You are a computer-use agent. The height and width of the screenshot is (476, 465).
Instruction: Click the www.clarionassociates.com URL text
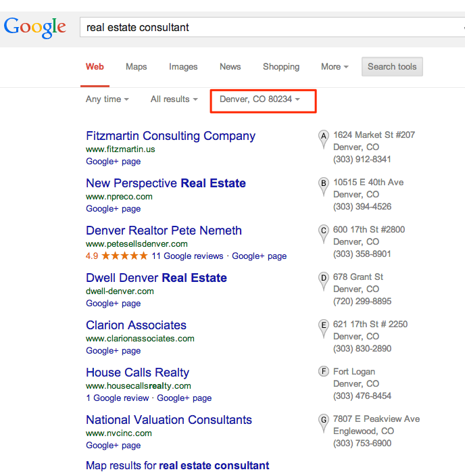click(x=140, y=339)
